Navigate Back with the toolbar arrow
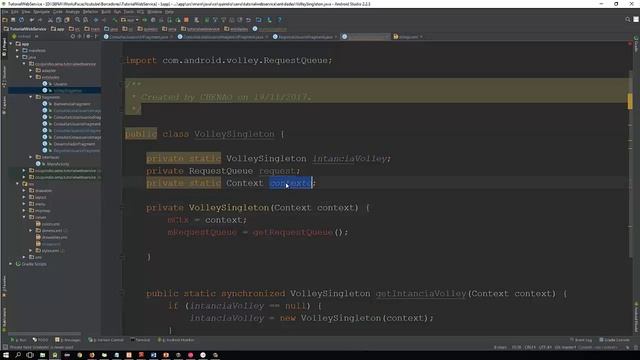This screenshot has width=640, height=360. click(96, 20)
